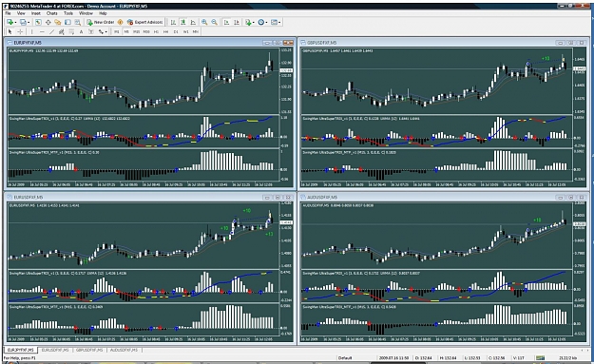Image resolution: width=594 pixels, height=364 pixels.
Task: Open the Indicators list icon
Action: pyautogui.click(x=248, y=23)
